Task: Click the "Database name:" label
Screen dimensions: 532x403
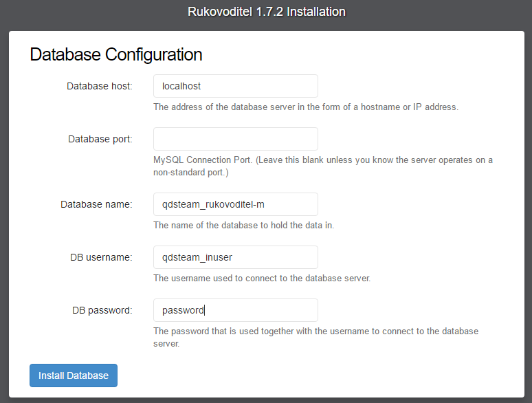Action: (x=96, y=204)
